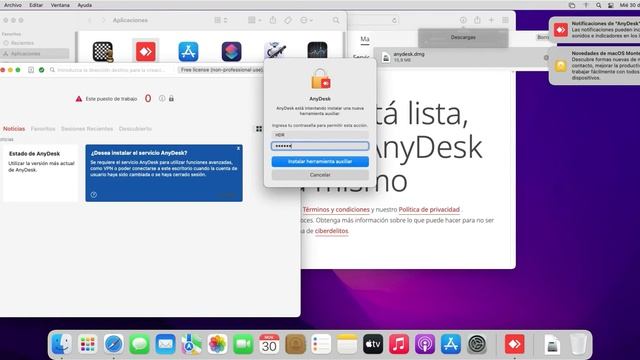Switch to the Favoritos tab

point(43,129)
